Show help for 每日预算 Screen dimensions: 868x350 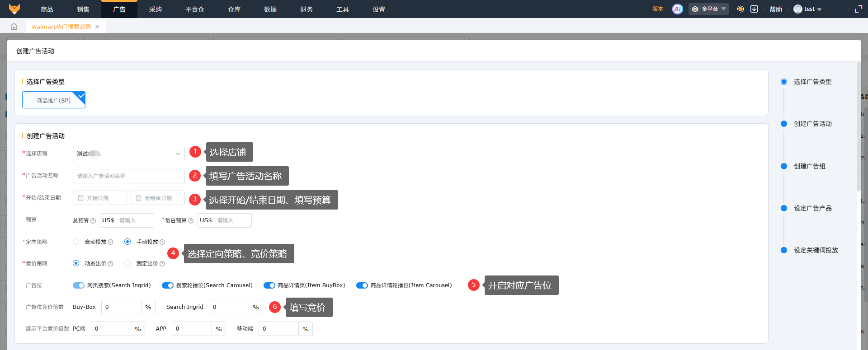tap(191, 221)
